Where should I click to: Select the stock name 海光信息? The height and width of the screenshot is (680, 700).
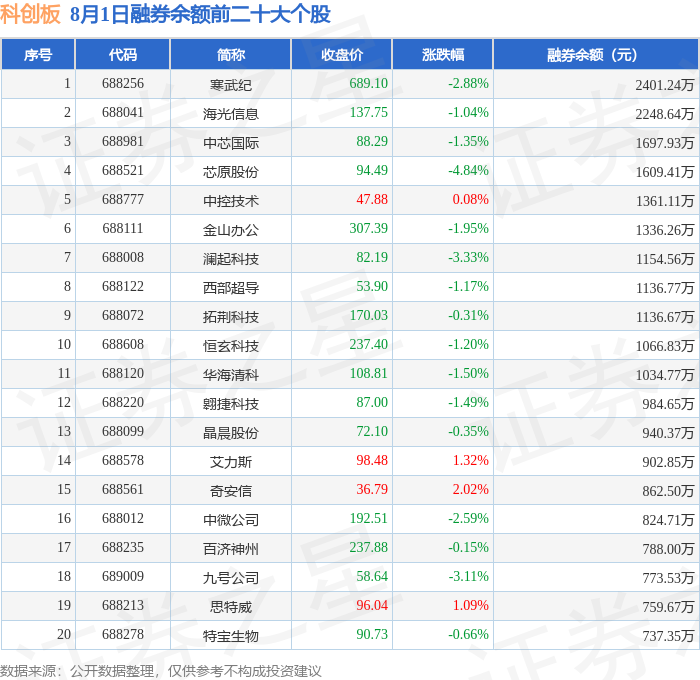(x=231, y=114)
